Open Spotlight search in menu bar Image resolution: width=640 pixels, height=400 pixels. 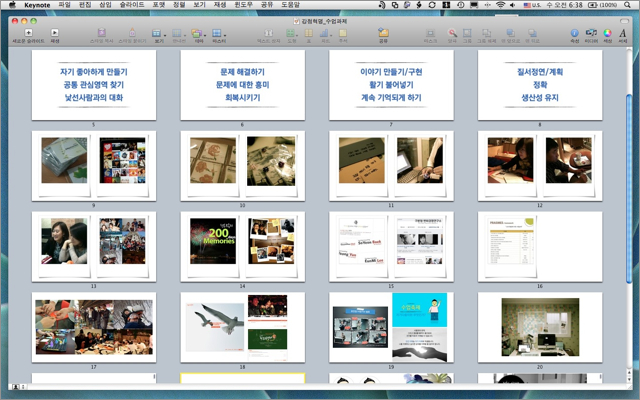(x=627, y=5)
